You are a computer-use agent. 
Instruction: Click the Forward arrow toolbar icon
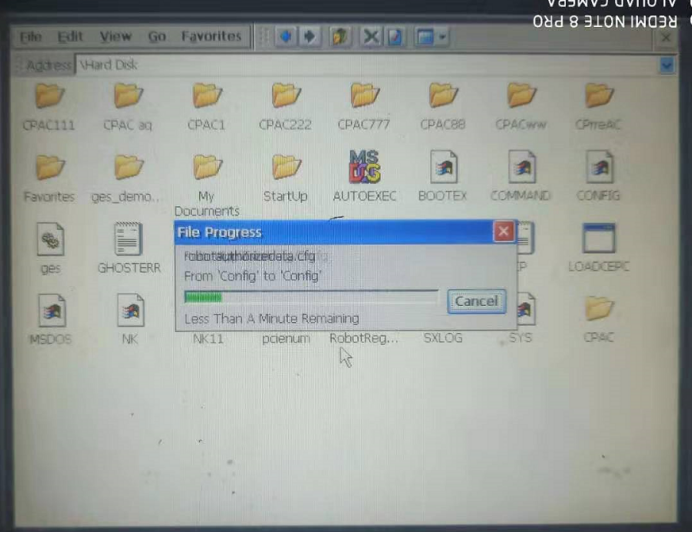coord(310,37)
